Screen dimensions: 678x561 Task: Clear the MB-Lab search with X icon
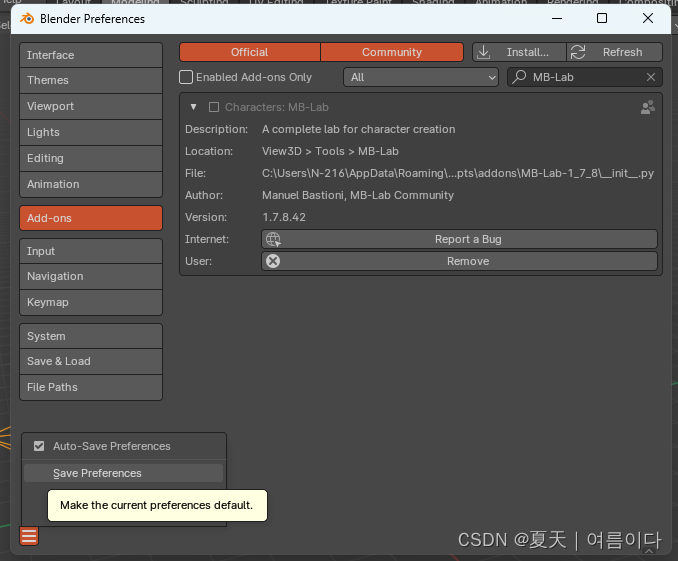[x=651, y=77]
